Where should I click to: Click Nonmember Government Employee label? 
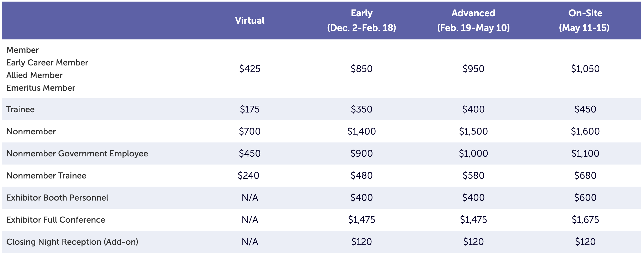click(77, 153)
